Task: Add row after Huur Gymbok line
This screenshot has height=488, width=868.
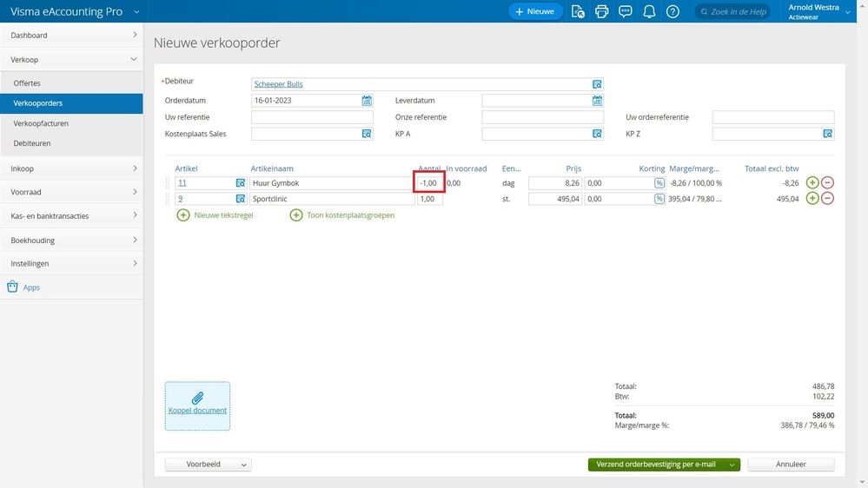Action: [812, 182]
